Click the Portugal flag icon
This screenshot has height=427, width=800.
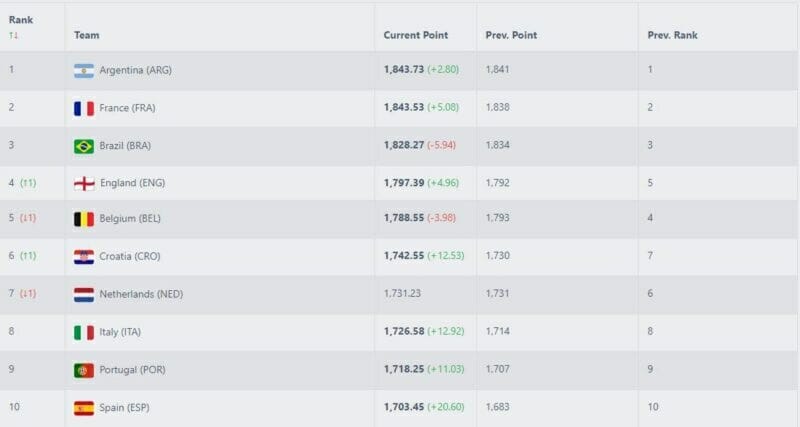click(84, 370)
